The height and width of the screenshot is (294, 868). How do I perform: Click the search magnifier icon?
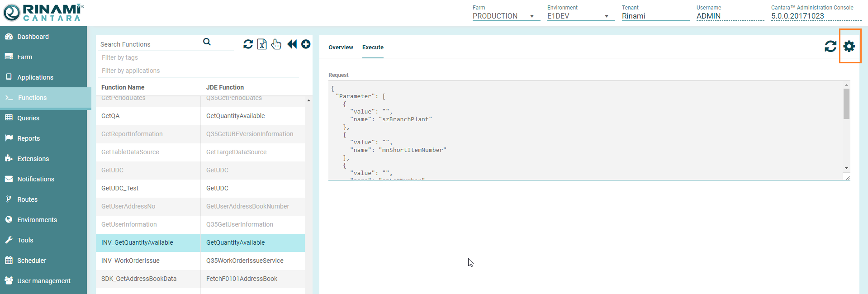coord(207,42)
